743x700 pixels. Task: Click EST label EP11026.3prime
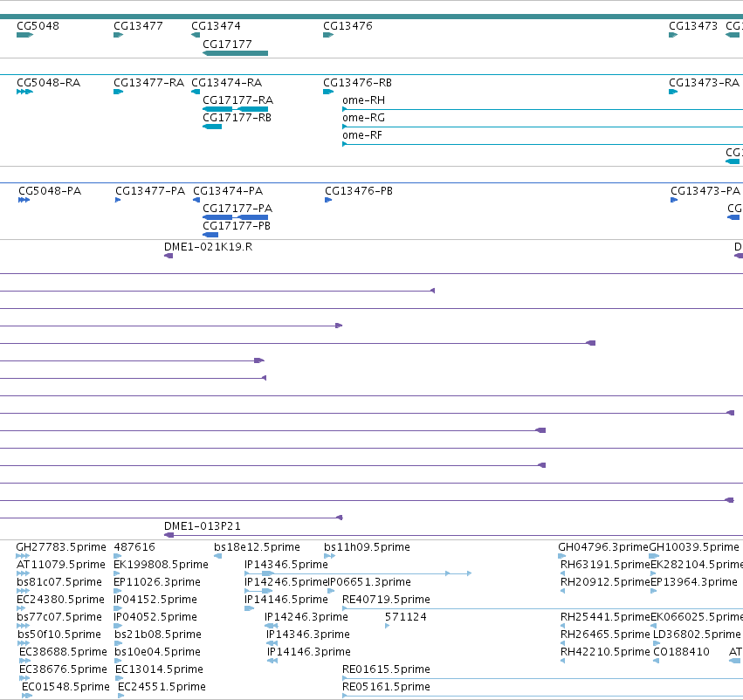[157, 582]
